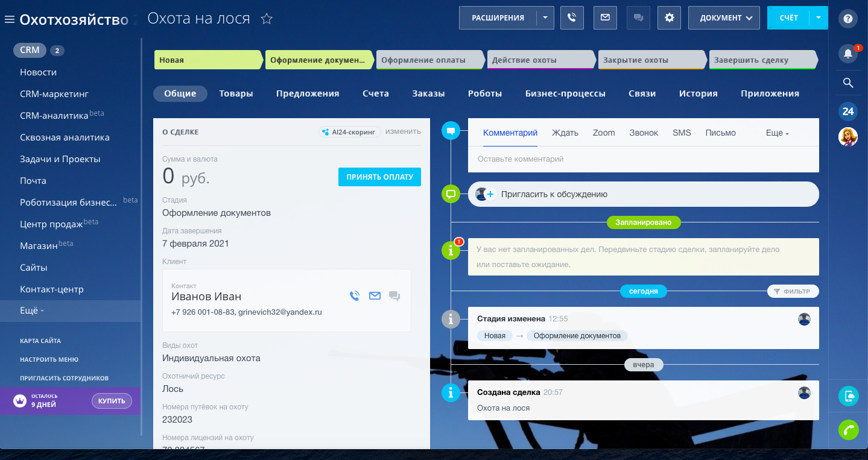
Task: Click the phone call icon in top toolbar
Action: pyautogui.click(x=572, y=18)
